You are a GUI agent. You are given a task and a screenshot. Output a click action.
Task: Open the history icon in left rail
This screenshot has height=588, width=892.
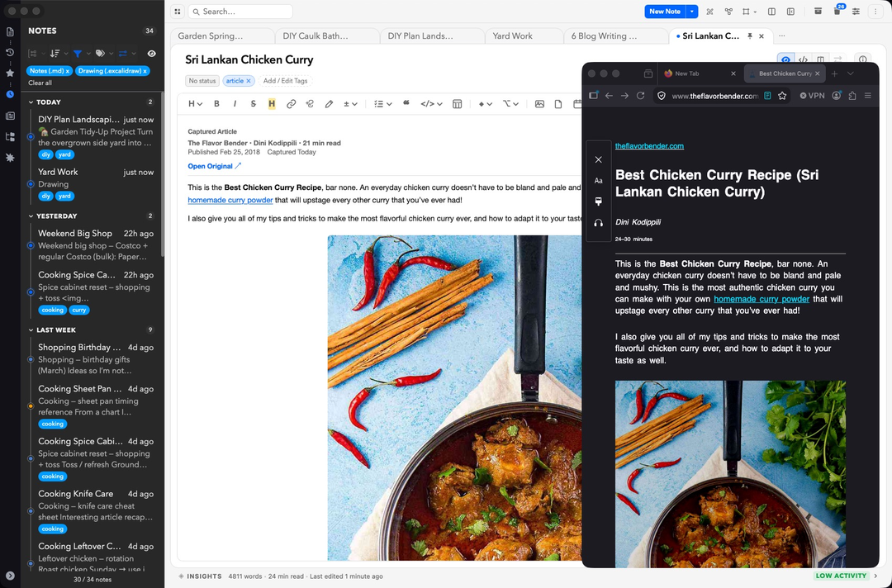(x=10, y=52)
